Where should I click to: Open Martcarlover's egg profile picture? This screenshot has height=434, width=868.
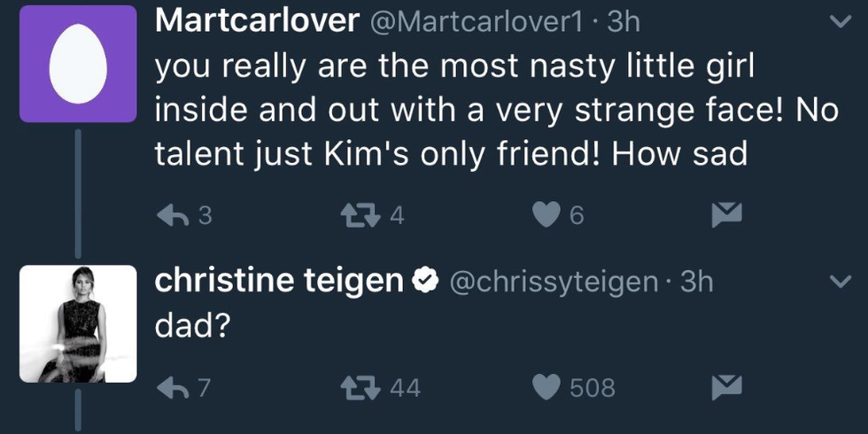78,64
